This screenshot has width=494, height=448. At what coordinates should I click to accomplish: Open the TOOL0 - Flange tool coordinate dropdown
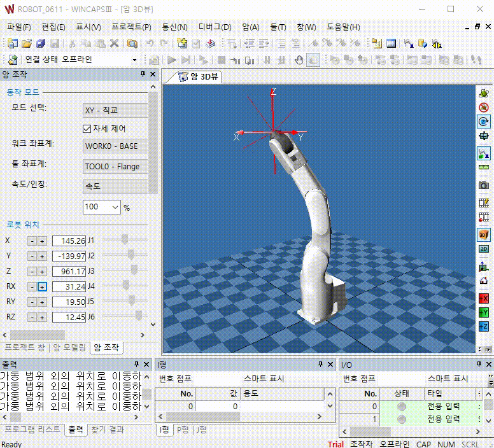[x=115, y=167]
